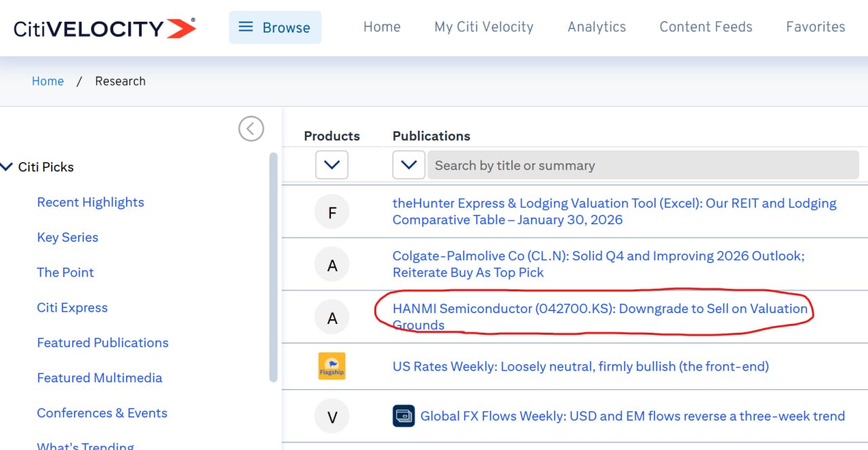This screenshot has width=868, height=450.
Task: Open Recent Highlights in sidebar
Action: (90, 202)
